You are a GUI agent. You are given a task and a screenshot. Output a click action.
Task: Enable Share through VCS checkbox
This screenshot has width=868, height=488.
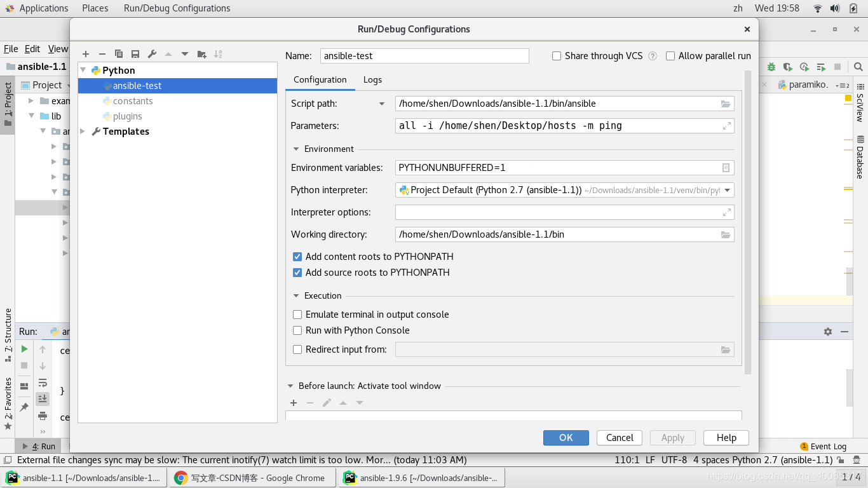(x=557, y=56)
